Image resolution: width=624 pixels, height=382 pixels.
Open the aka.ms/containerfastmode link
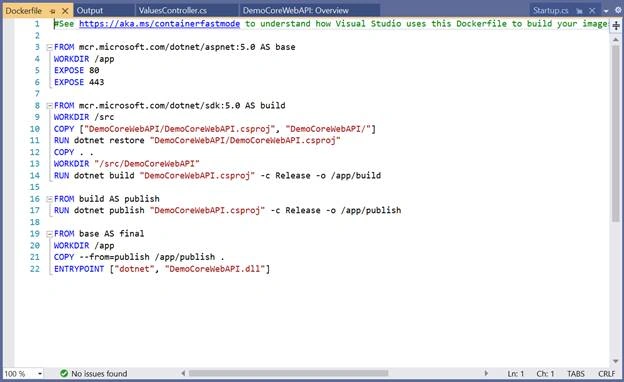[159, 24]
